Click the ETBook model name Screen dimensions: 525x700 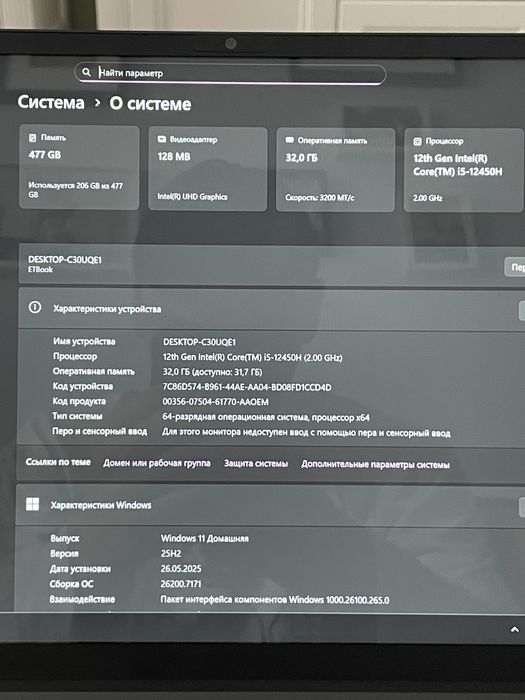[x=40, y=269]
